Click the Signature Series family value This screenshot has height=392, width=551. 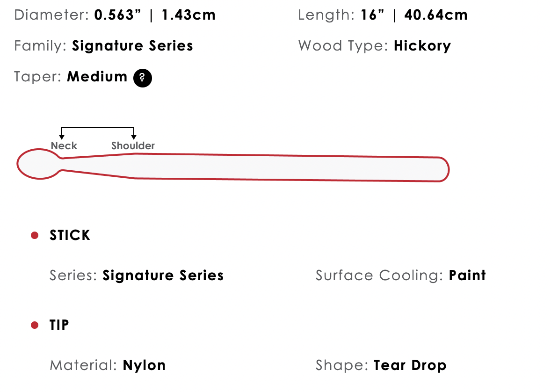pos(132,46)
